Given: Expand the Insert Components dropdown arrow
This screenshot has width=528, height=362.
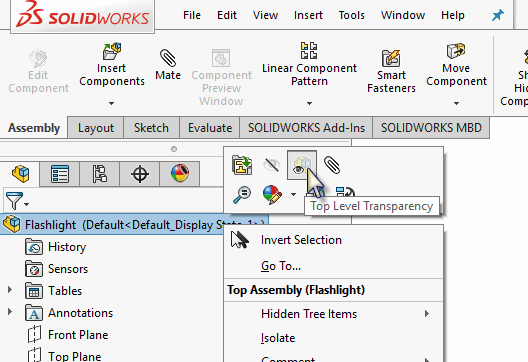Looking at the screenshot, I should pyautogui.click(x=111, y=103).
